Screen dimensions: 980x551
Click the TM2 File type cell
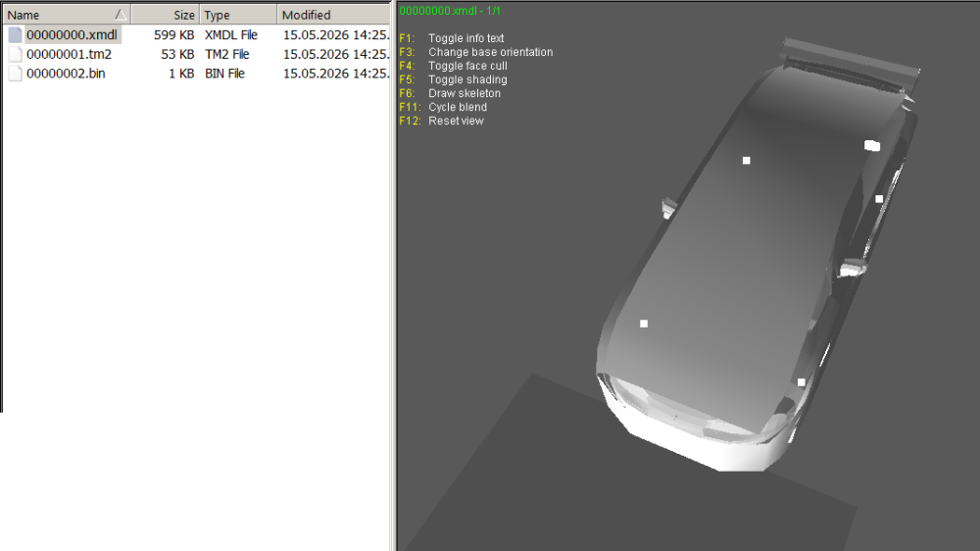(x=227, y=54)
